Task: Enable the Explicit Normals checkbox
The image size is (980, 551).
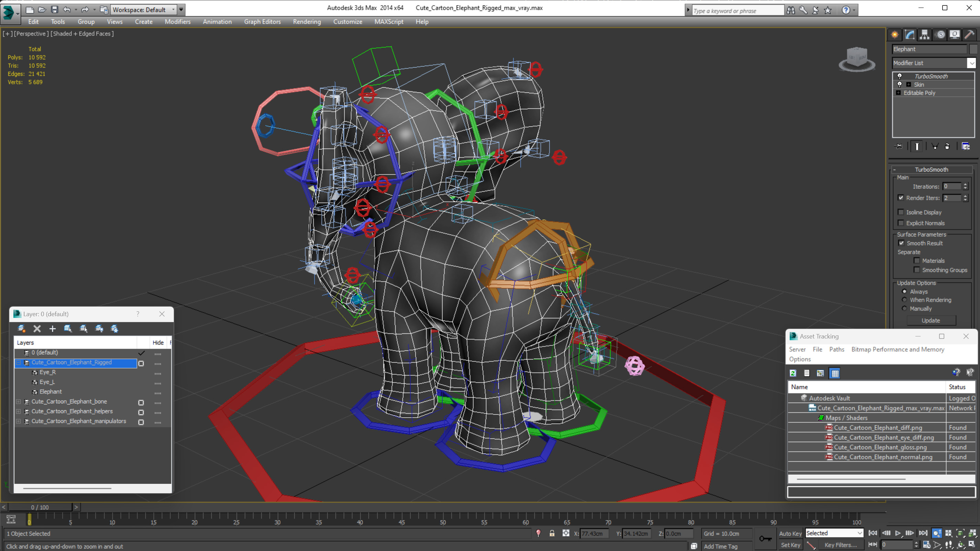Action: [901, 223]
